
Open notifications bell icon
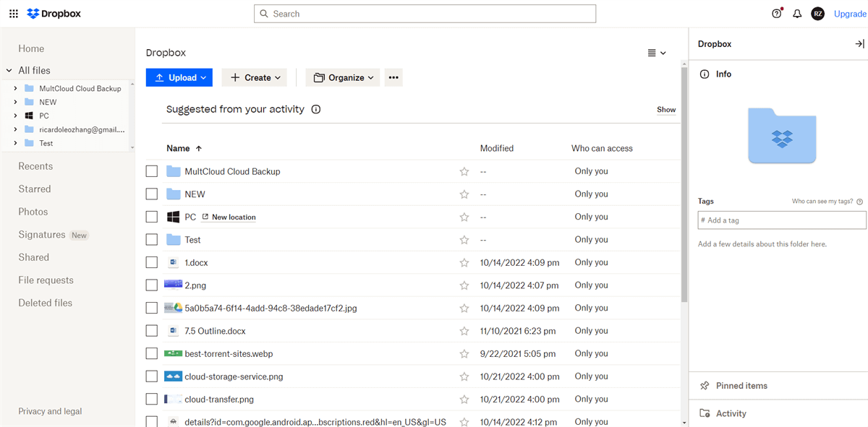point(797,14)
